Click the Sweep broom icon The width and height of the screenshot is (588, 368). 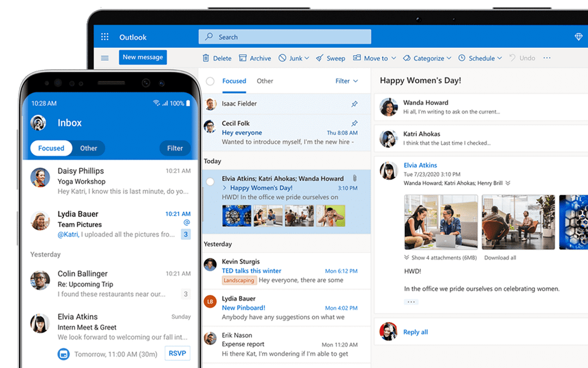320,58
